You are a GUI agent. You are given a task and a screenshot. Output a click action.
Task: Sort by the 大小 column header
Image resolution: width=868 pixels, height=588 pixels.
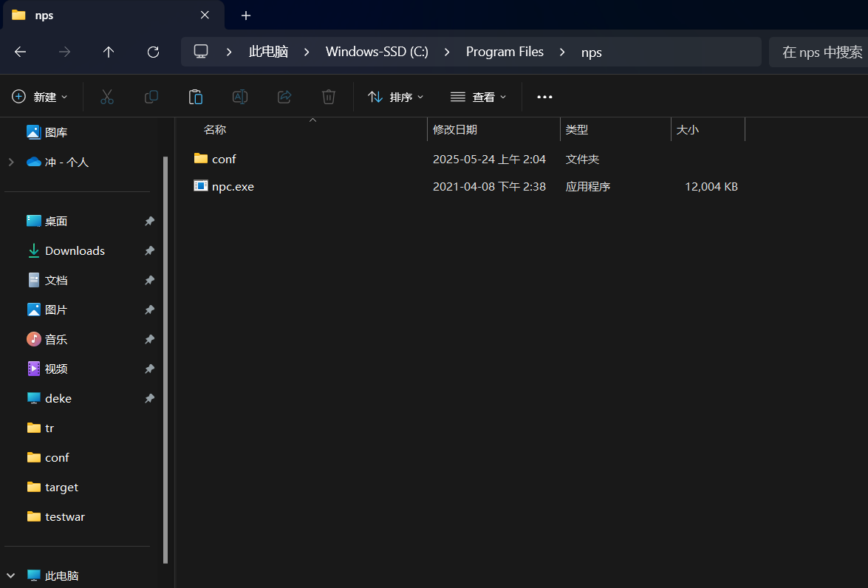(x=688, y=129)
